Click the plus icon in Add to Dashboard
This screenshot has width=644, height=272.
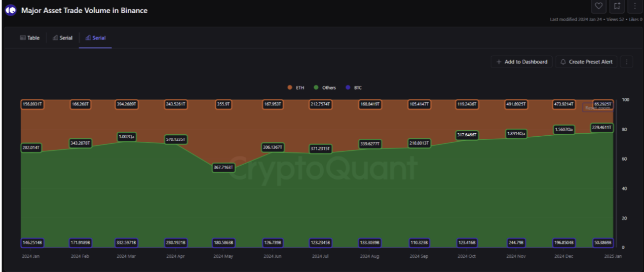click(x=499, y=62)
